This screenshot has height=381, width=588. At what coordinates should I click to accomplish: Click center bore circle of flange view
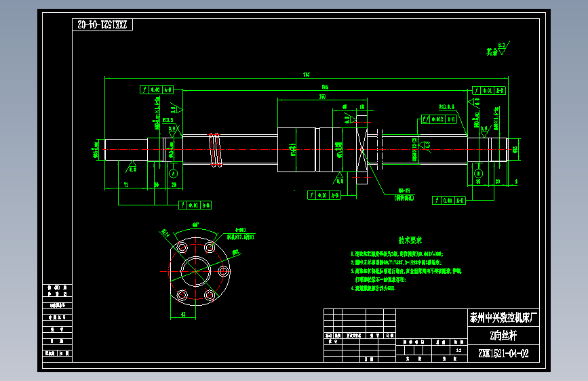pos(196,271)
